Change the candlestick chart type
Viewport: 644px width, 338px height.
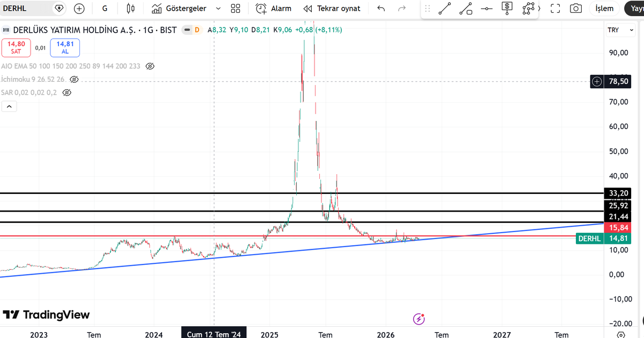pos(130,8)
